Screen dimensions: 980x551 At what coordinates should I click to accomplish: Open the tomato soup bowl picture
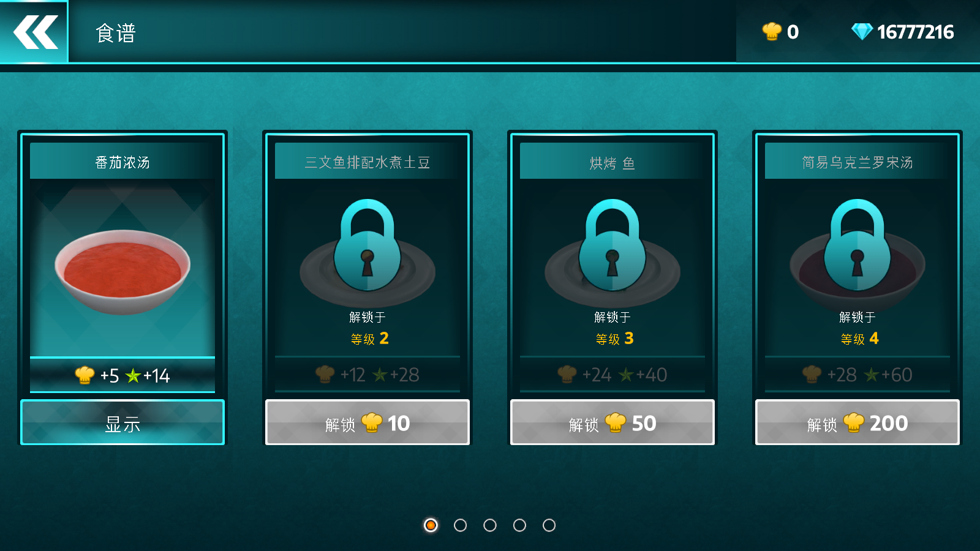click(x=123, y=272)
